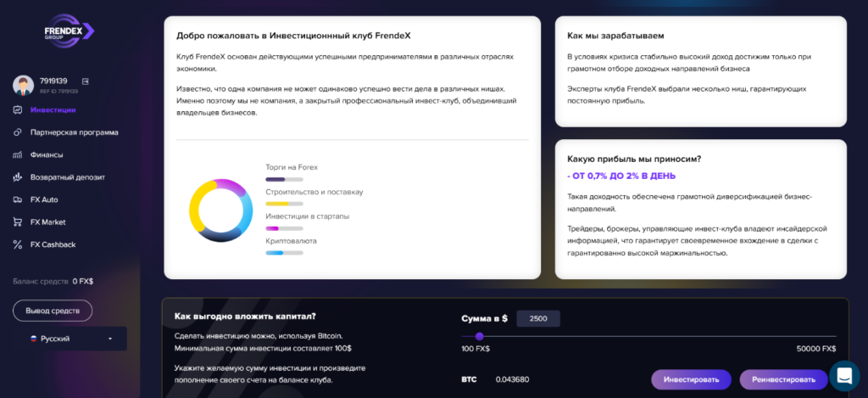The image size is (868, 398).
Task: Click the BTC value 0.043680
Action: 512,379
